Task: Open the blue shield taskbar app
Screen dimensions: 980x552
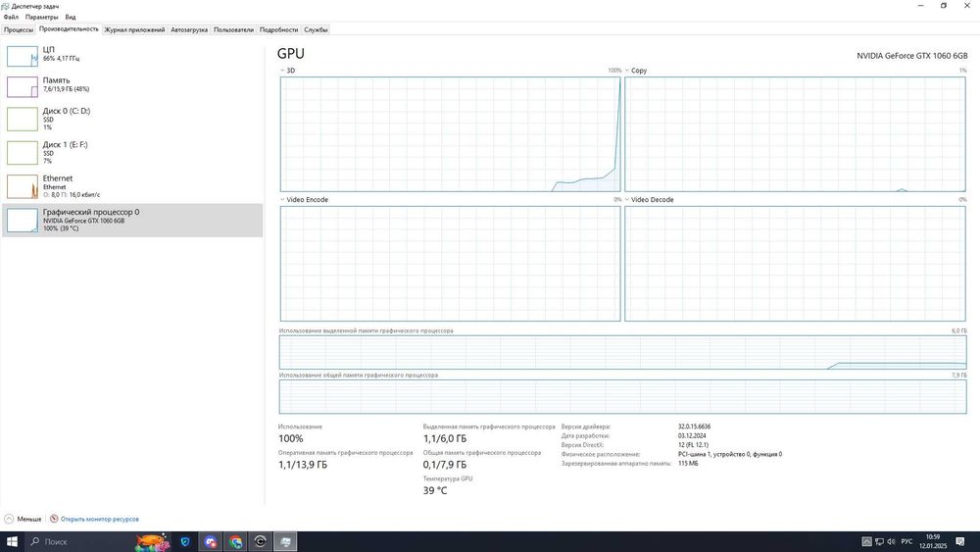Action: point(185,541)
